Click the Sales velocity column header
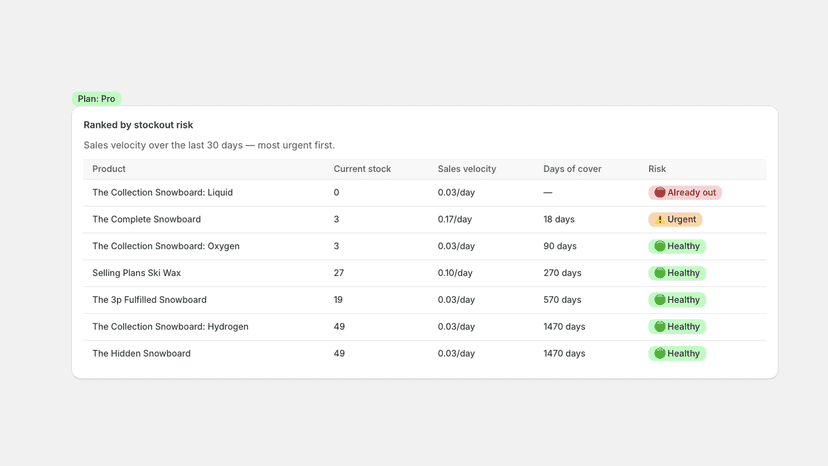Screen dimensions: 828x466 point(467,169)
